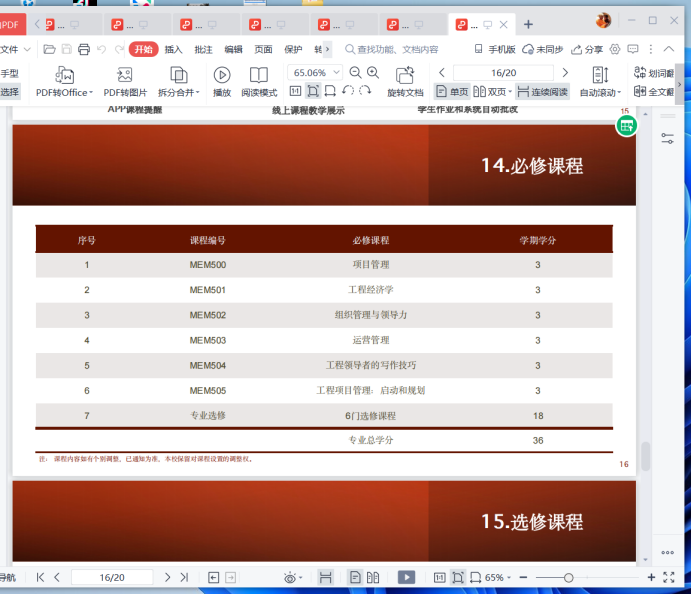Click 划词翻译 word translation button
Image resolution: width=692 pixels, height=594 pixels.
(x=654, y=73)
